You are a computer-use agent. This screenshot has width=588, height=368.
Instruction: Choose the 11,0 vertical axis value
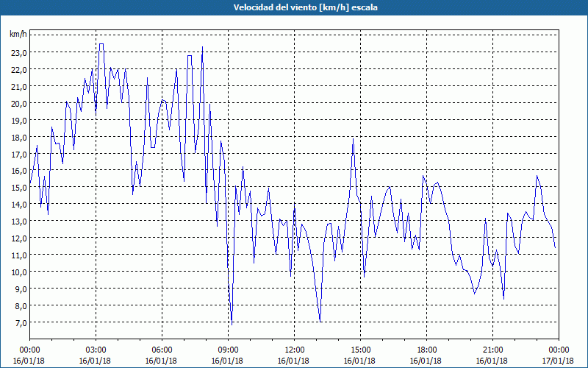[x=19, y=255]
